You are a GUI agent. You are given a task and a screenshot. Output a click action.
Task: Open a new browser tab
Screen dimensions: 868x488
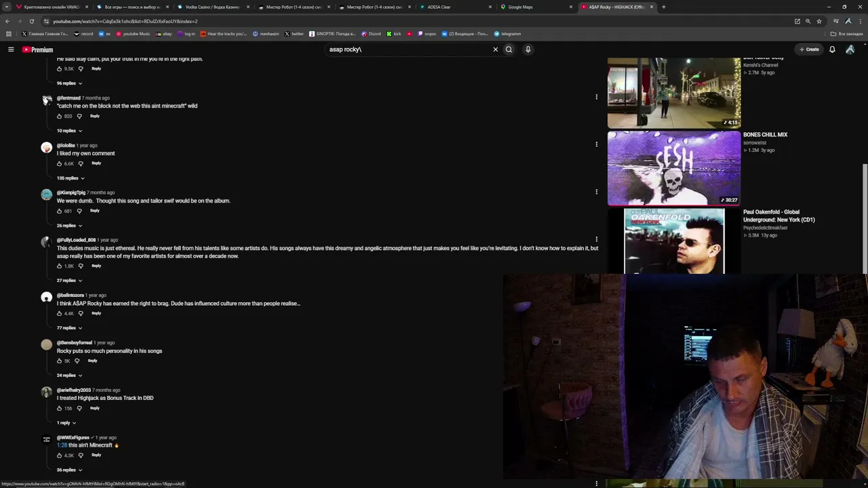(663, 7)
